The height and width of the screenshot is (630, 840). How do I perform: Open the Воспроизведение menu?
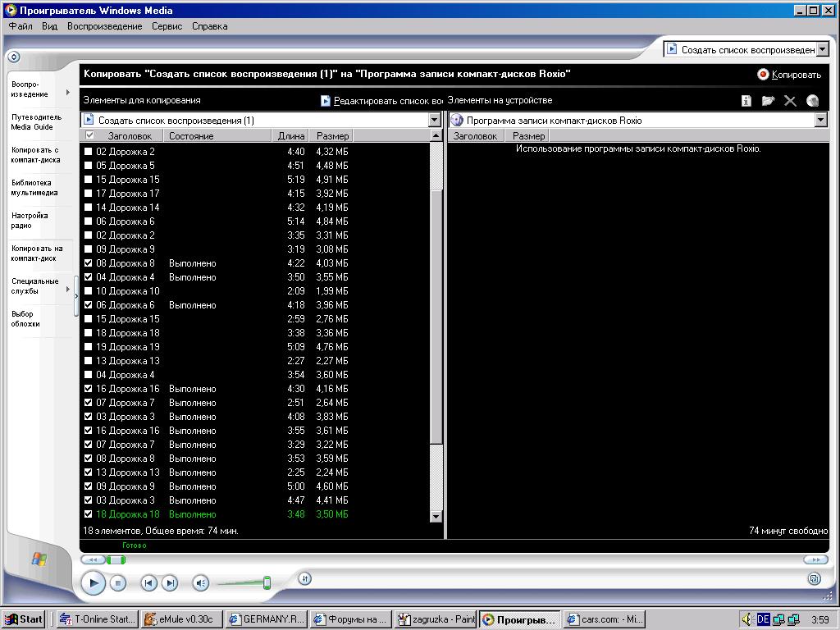pyautogui.click(x=105, y=26)
